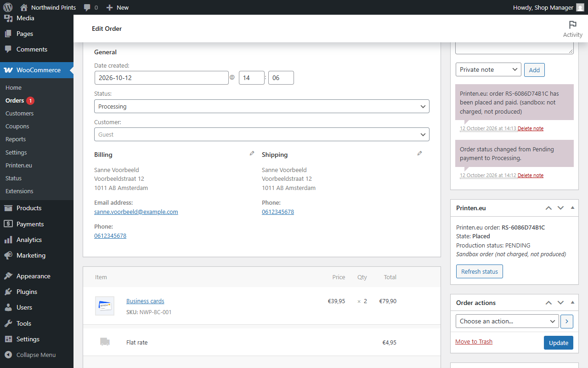The image size is (588, 368).
Task: Click the Shop Manager avatar icon
Action: 580,7
